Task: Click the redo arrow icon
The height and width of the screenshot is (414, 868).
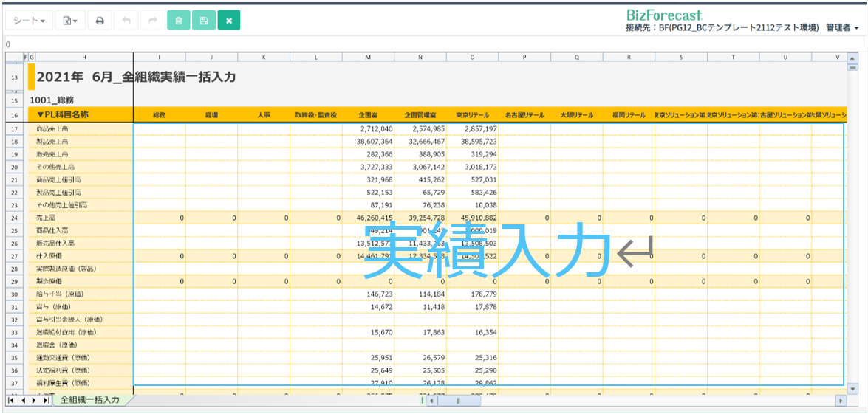Action: pos(152,21)
